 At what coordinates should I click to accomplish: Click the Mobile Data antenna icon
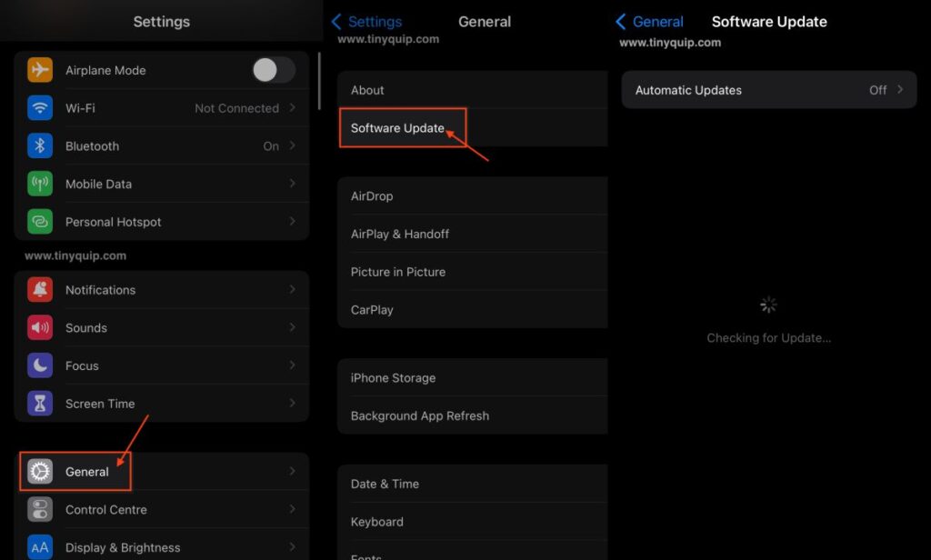tap(40, 184)
